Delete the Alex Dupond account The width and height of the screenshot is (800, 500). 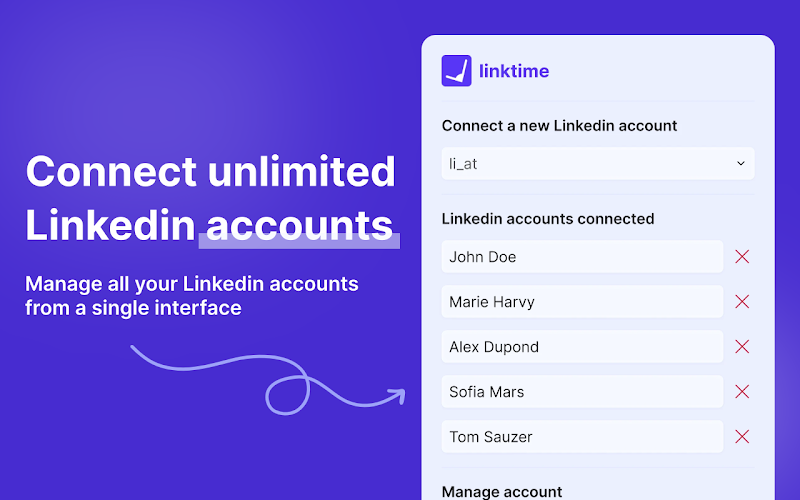pyautogui.click(x=742, y=347)
